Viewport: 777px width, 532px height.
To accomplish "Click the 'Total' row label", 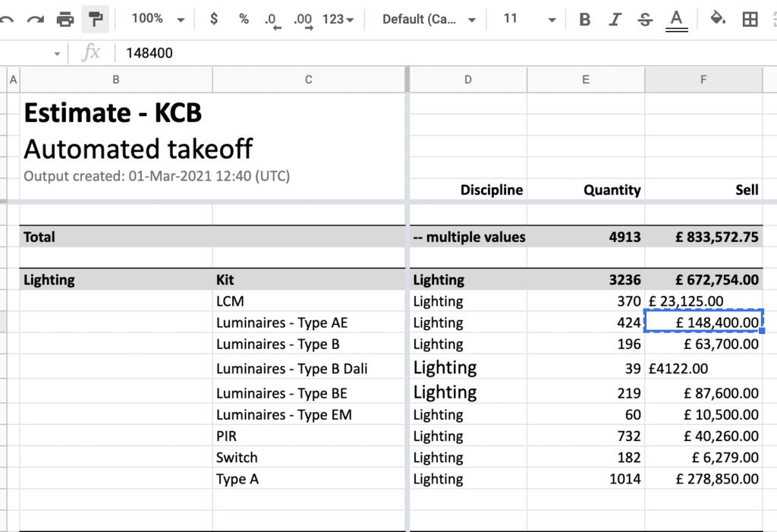I will tap(39, 237).
